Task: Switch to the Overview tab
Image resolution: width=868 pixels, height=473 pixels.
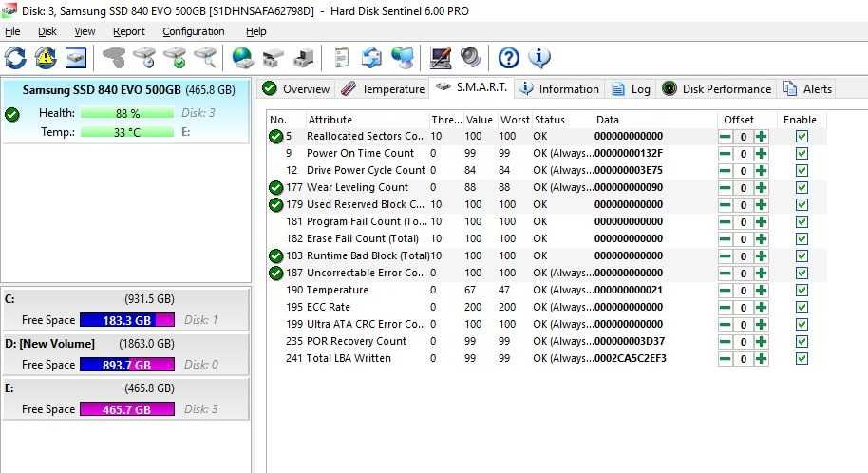Action: [295, 89]
